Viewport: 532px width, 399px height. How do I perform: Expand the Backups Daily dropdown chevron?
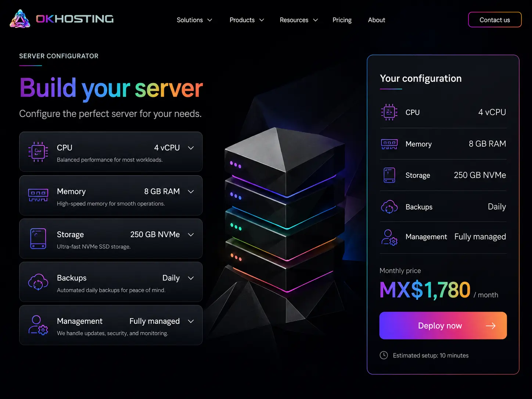coord(191,278)
